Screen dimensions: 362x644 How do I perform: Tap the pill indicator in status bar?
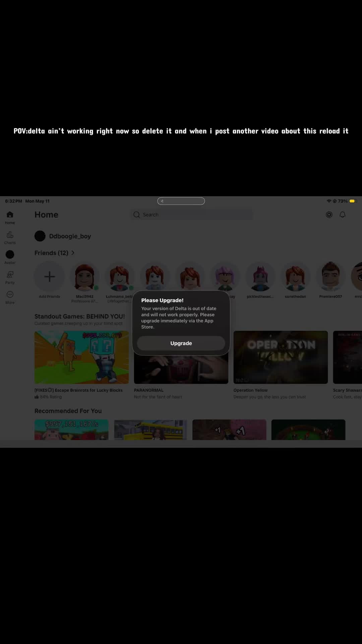coord(181,201)
